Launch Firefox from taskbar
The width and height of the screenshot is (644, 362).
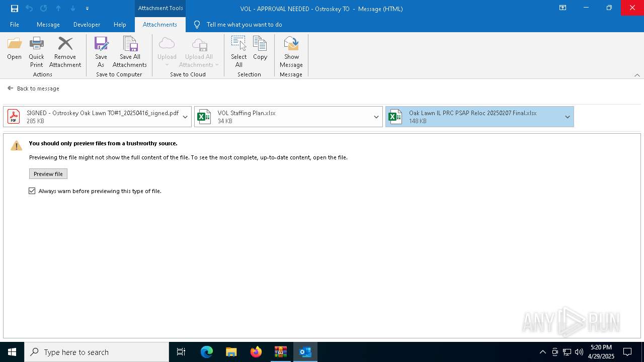(x=256, y=352)
